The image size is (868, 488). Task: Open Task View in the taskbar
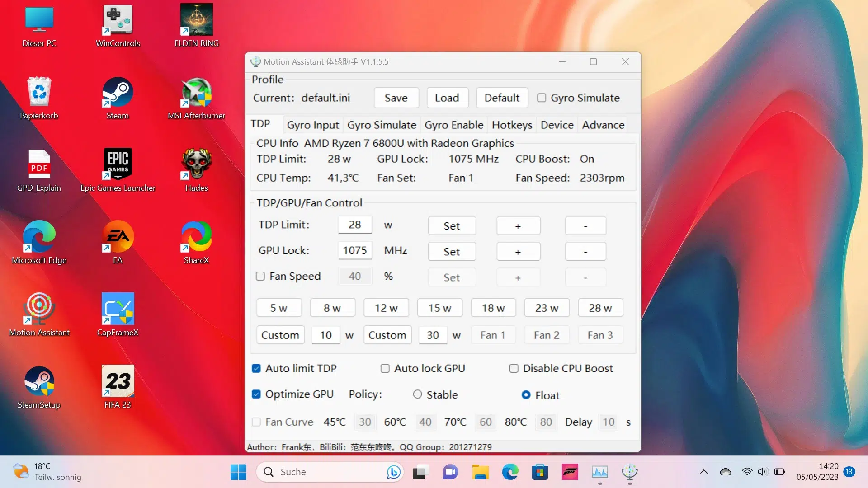tap(420, 472)
